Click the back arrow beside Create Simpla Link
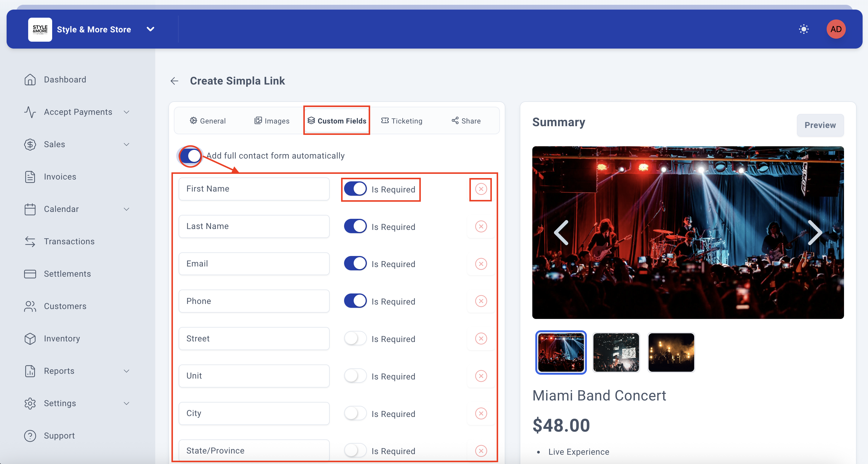The image size is (868, 464). 174,81
